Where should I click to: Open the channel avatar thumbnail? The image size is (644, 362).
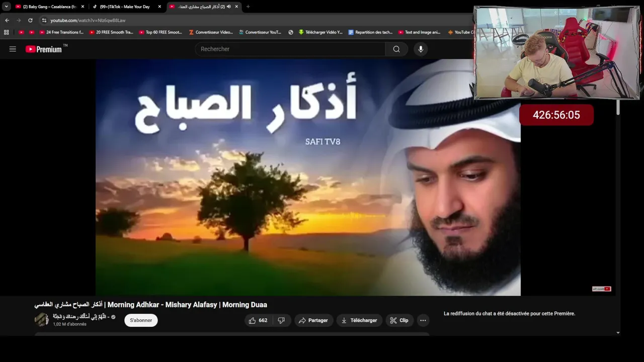(x=41, y=320)
